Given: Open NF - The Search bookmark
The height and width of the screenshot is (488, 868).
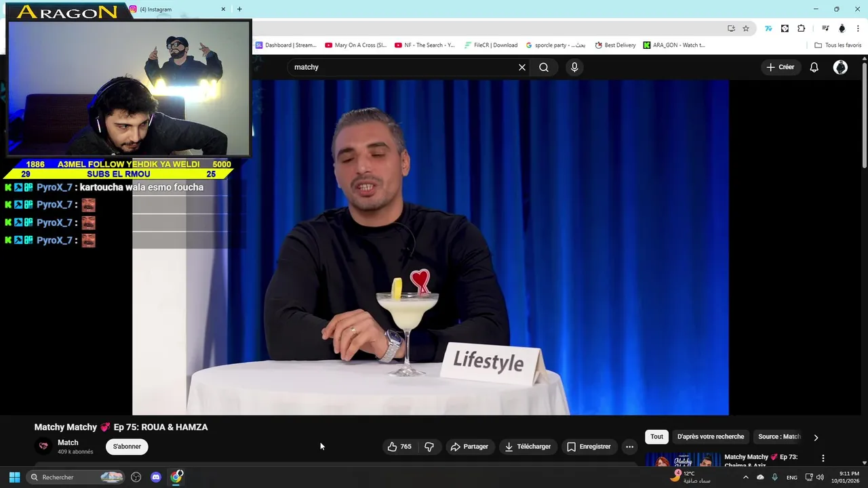Looking at the screenshot, I should click(x=425, y=45).
